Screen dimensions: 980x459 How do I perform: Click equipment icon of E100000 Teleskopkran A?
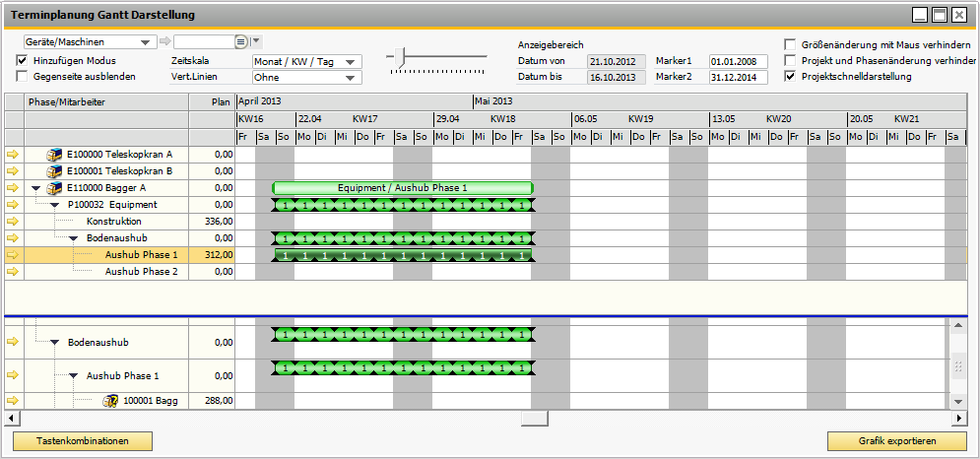pyautogui.click(x=55, y=154)
